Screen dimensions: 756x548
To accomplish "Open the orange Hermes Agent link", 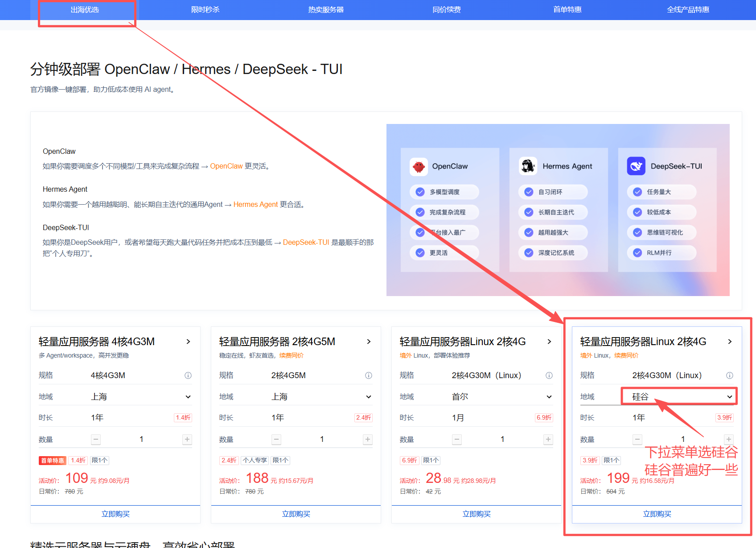I will [x=256, y=205].
